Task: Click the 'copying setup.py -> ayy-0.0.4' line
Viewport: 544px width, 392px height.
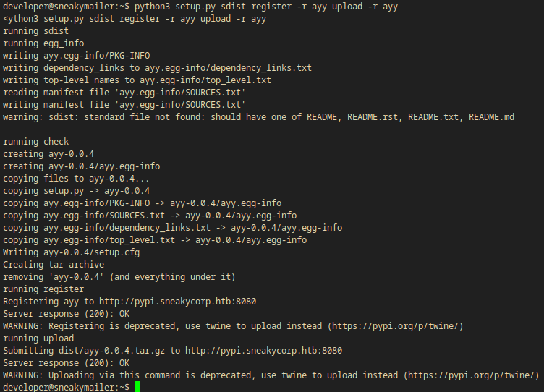Action: (77, 190)
